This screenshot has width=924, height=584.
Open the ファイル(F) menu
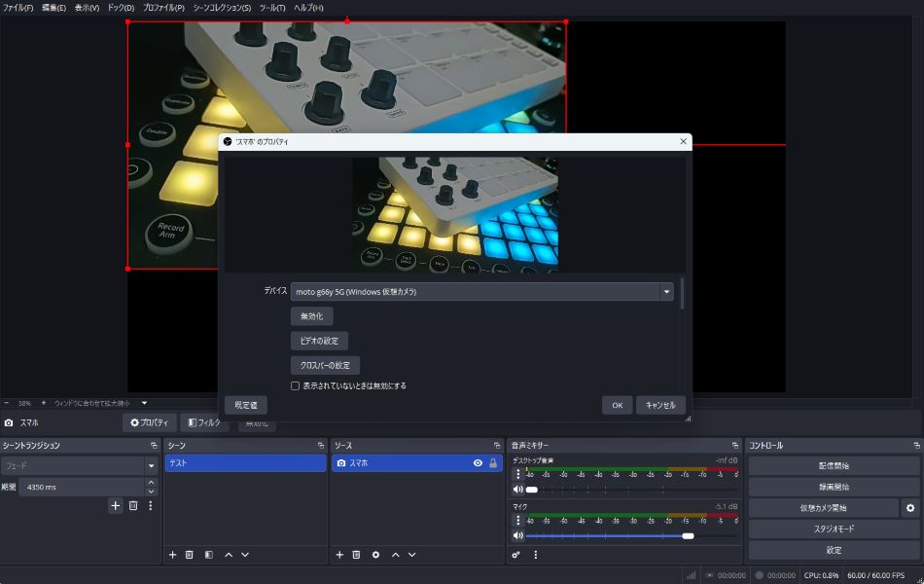(x=18, y=8)
